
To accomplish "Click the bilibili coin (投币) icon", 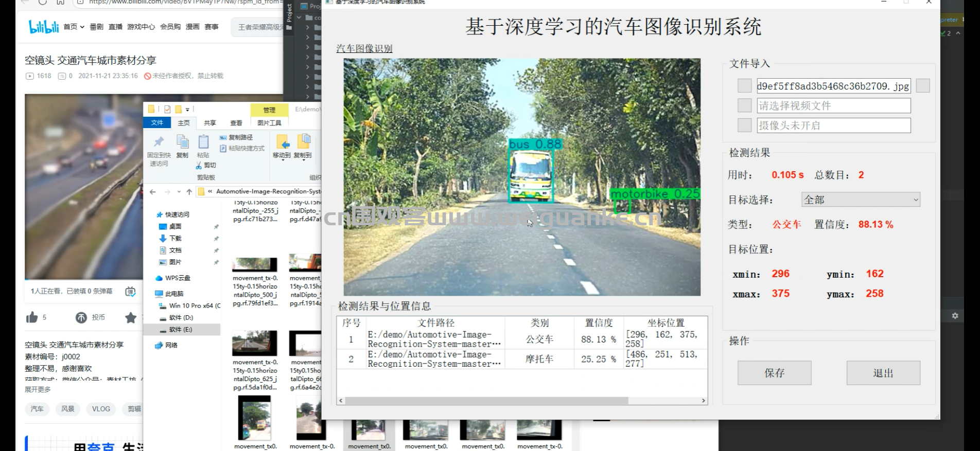I will point(81,317).
